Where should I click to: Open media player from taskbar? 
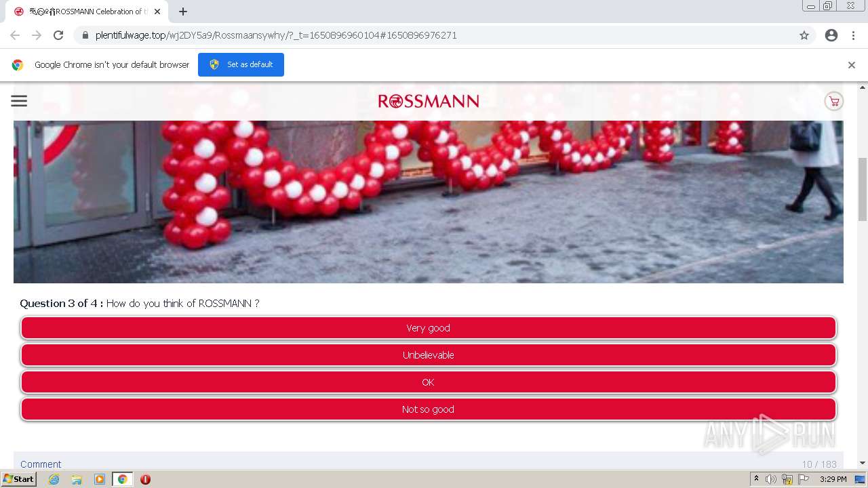100,479
